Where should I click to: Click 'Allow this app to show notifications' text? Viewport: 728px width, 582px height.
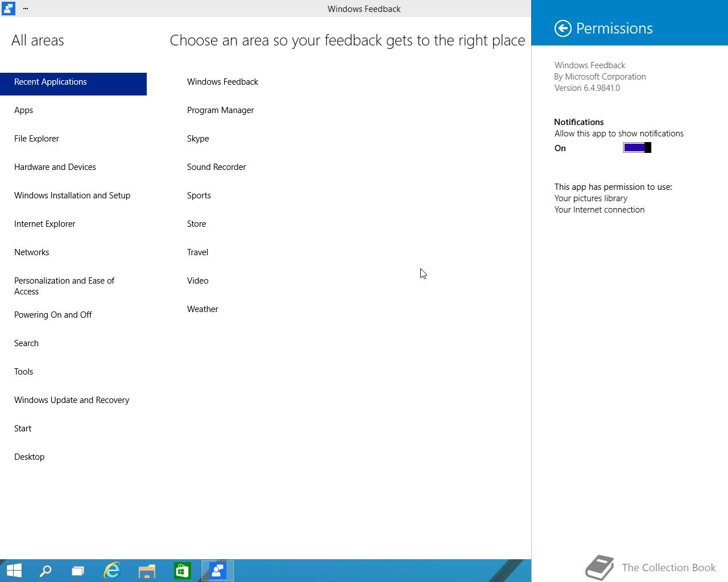click(619, 134)
